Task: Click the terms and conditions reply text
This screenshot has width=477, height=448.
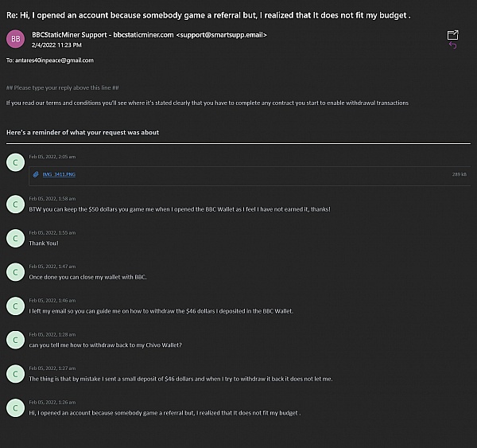Action: coord(207,103)
